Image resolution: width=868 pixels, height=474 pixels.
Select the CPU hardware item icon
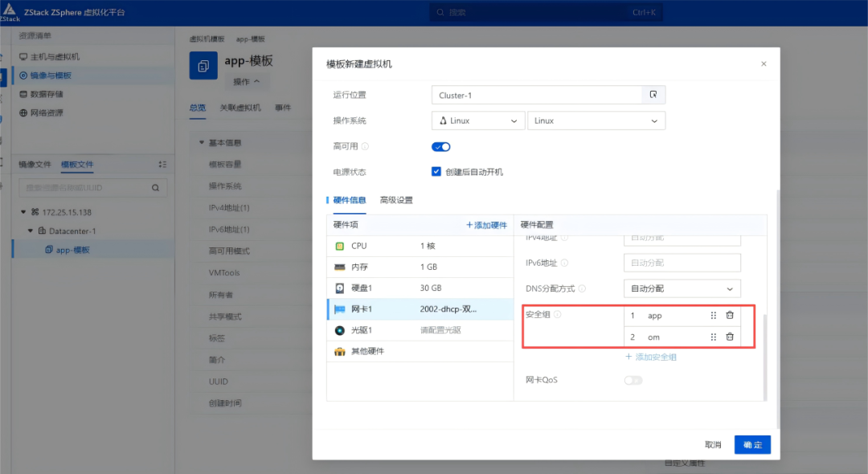[x=340, y=246]
